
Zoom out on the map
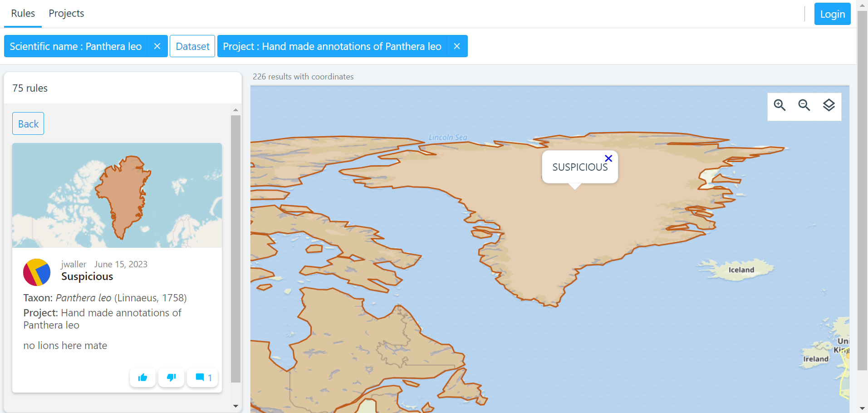point(804,105)
